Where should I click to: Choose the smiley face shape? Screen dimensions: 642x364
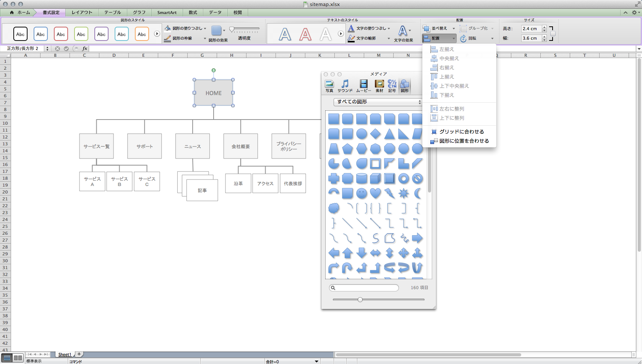pos(362,193)
